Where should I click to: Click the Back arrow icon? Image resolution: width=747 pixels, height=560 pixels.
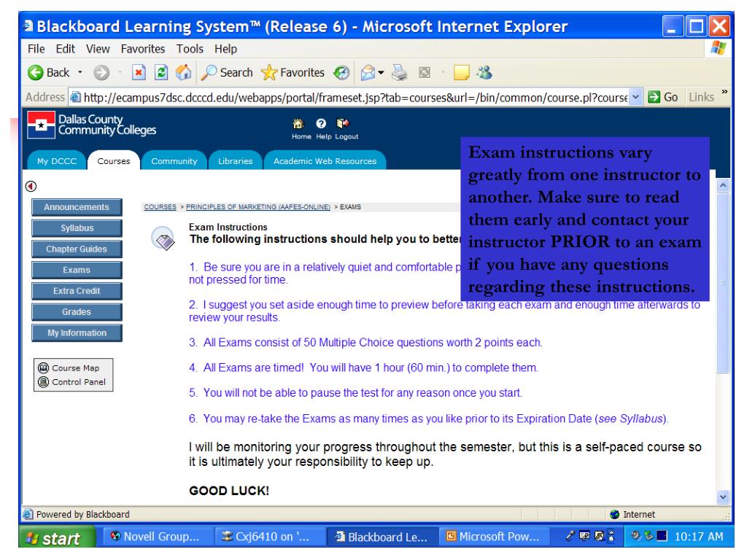35,72
